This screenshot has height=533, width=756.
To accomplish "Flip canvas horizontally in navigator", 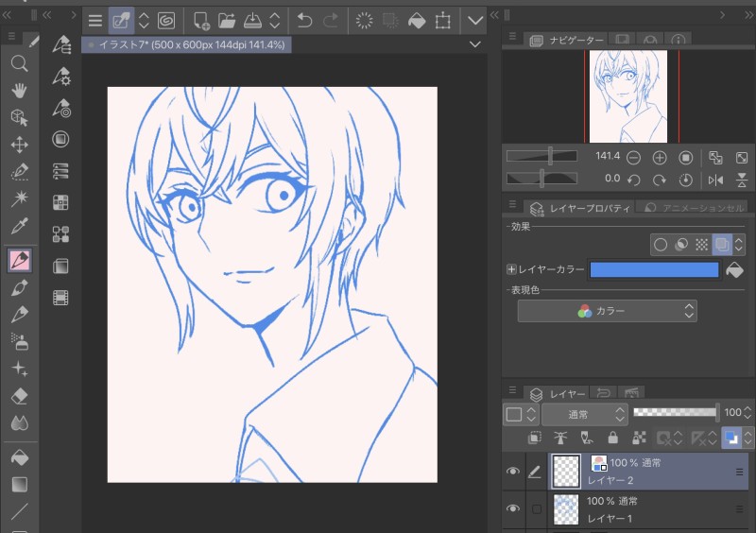I will click(715, 180).
